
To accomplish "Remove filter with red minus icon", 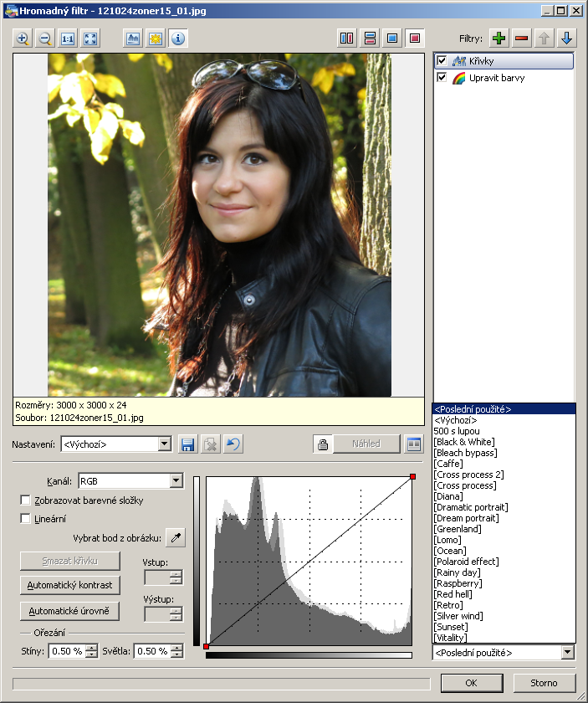I will 522,38.
